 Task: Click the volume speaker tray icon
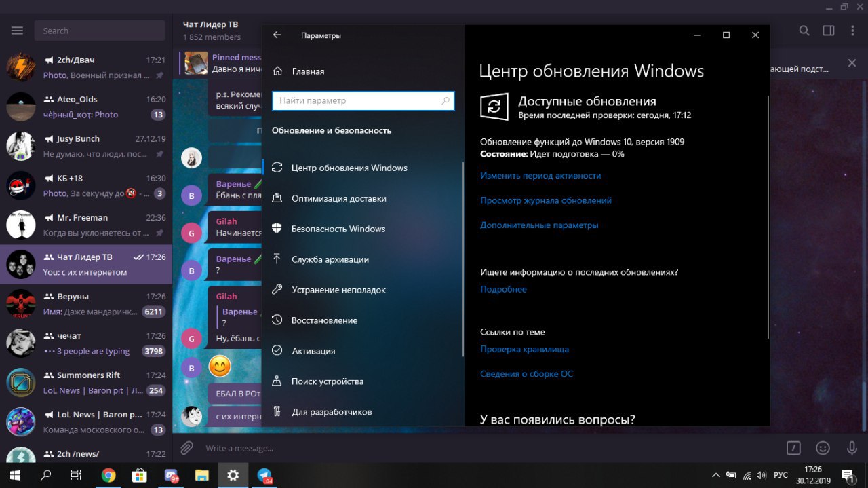pyautogui.click(x=762, y=475)
